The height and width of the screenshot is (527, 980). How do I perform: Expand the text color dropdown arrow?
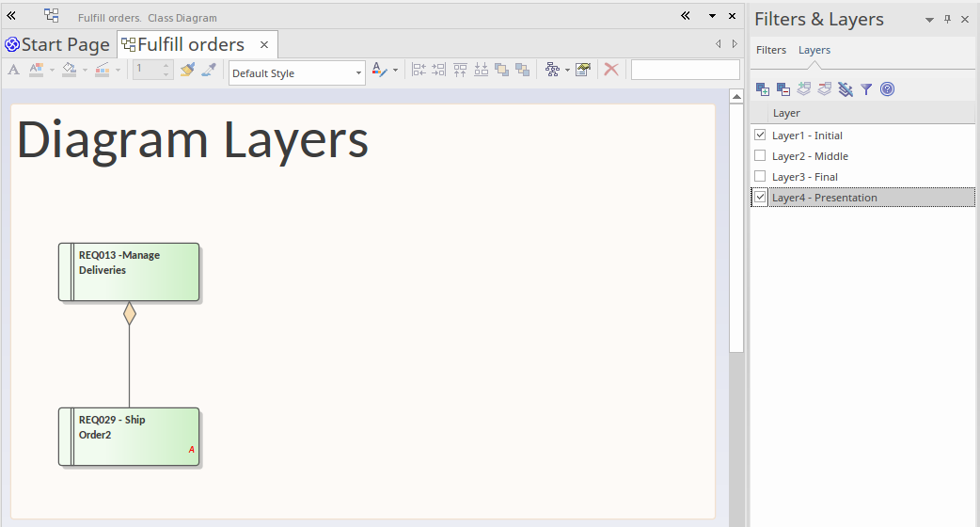tap(396, 71)
